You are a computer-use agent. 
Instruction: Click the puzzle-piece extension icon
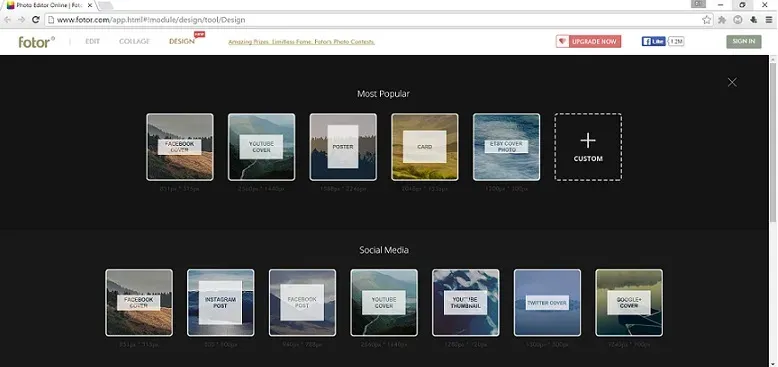coord(722,20)
